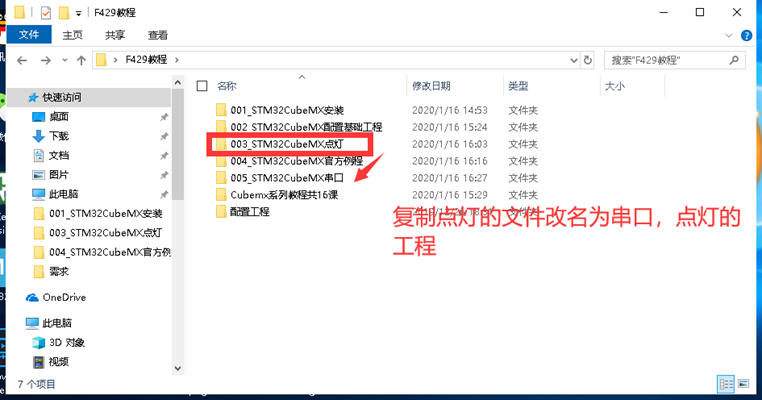The width and height of the screenshot is (762, 400).
Task: Refresh the F429教程 folder view
Action: pyautogui.click(x=588, y=60)
